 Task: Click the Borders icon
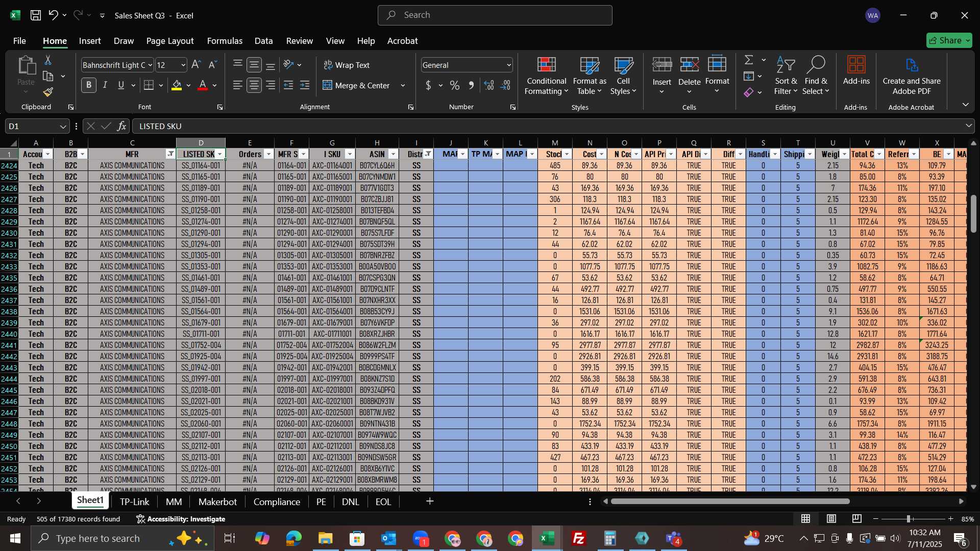click(149, 85)
